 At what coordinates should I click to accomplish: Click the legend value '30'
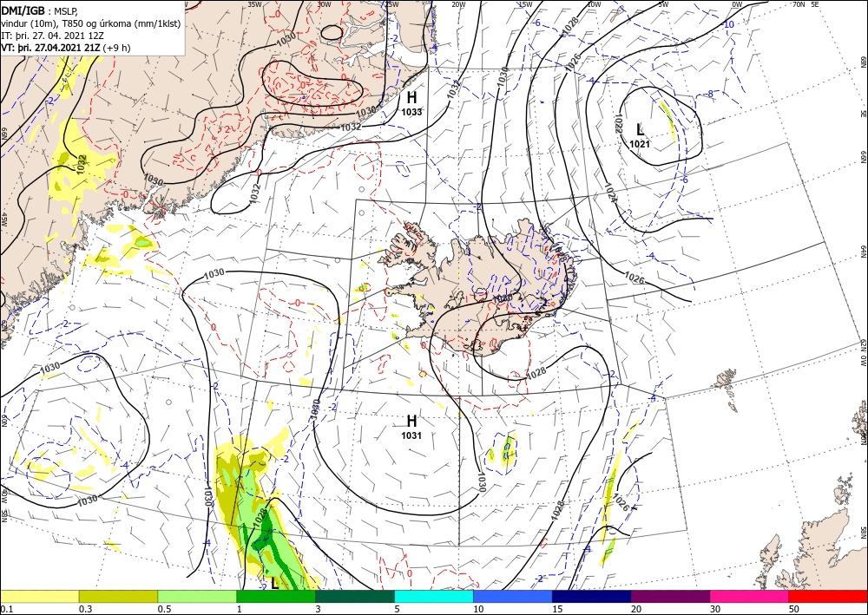tap(714, 609)
